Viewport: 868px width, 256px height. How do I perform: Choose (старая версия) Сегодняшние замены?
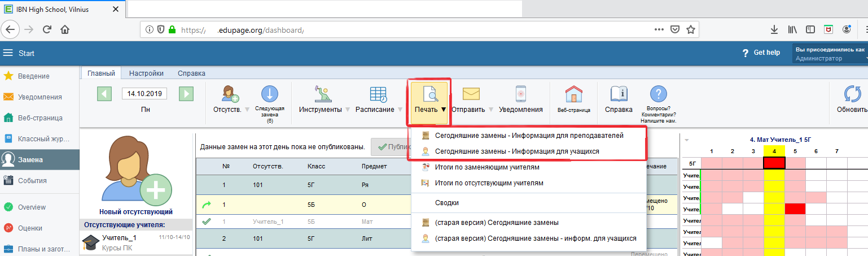pos(529,222)
